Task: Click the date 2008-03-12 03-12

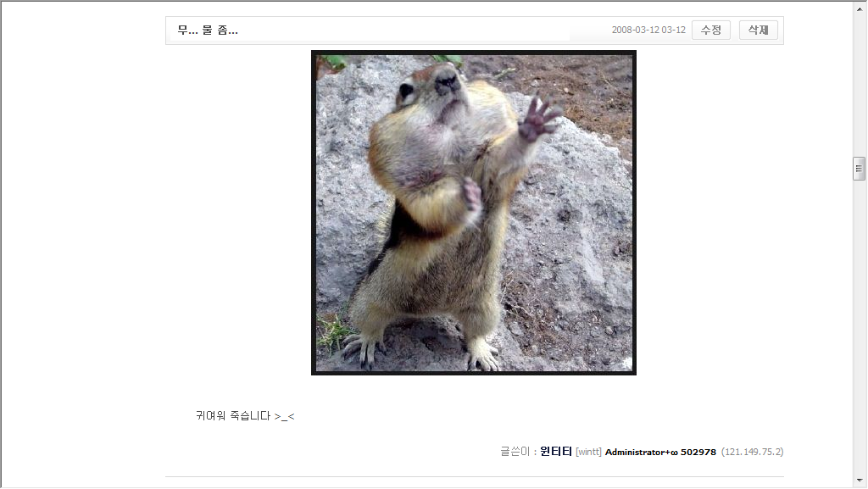Action: click(648, 30)
